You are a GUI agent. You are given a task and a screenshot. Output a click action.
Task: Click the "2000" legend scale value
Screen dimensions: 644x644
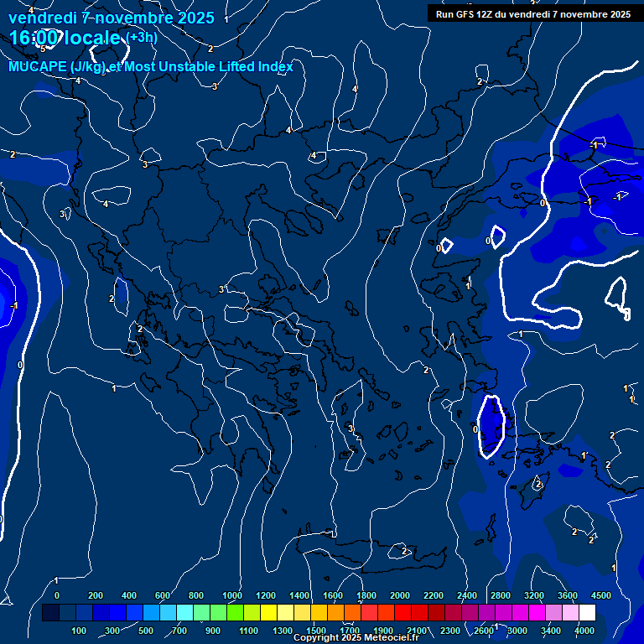pos(400,595)
